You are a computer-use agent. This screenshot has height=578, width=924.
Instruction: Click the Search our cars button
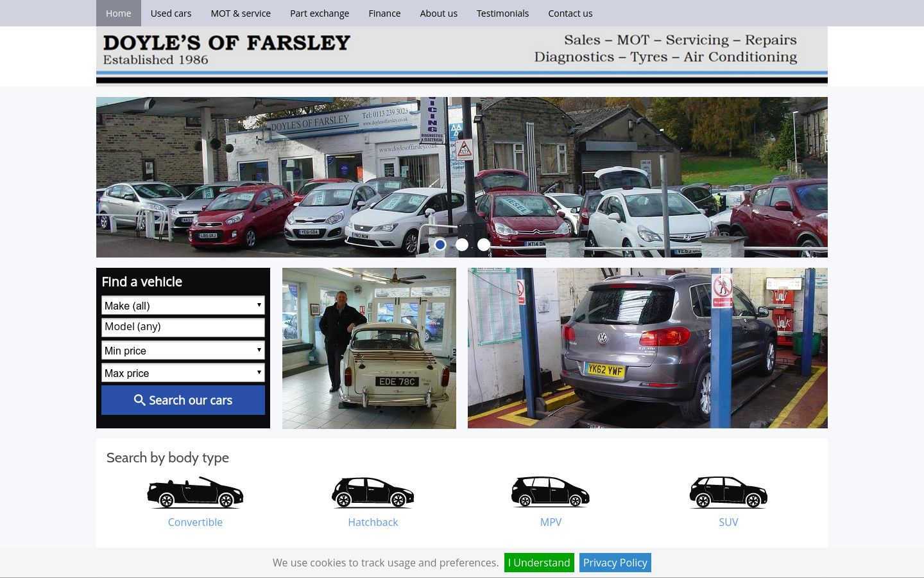[183, 400]
